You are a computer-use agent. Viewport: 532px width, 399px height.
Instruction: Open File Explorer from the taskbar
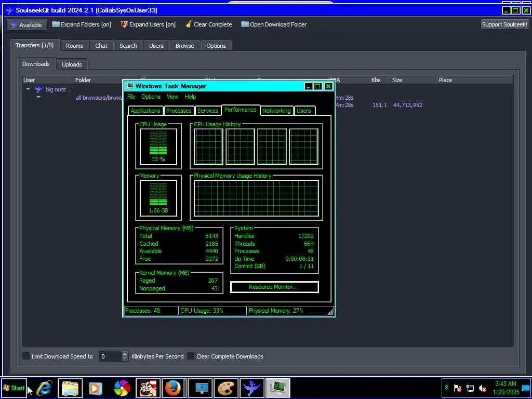(70, 388)
